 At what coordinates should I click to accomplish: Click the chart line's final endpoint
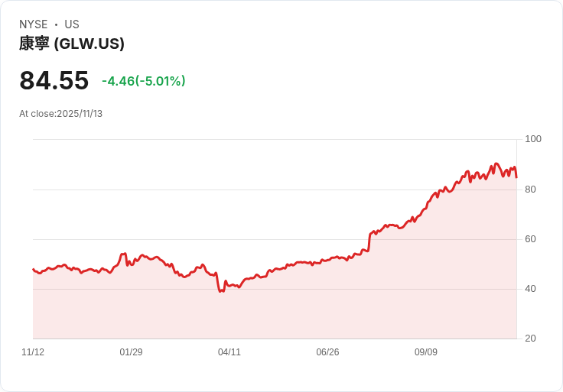[x=516, y=177]
